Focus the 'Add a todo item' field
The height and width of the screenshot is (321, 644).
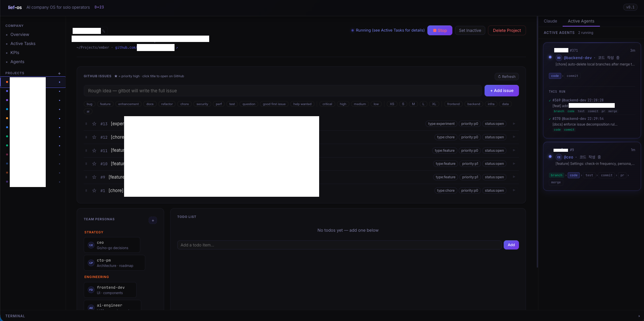(339, 245)
